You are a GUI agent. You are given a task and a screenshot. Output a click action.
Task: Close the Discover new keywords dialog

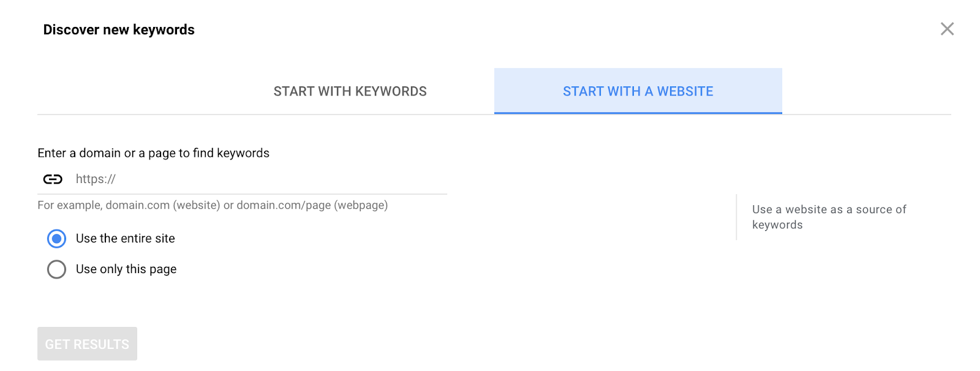pyautogui.click(x=947, y=29)
